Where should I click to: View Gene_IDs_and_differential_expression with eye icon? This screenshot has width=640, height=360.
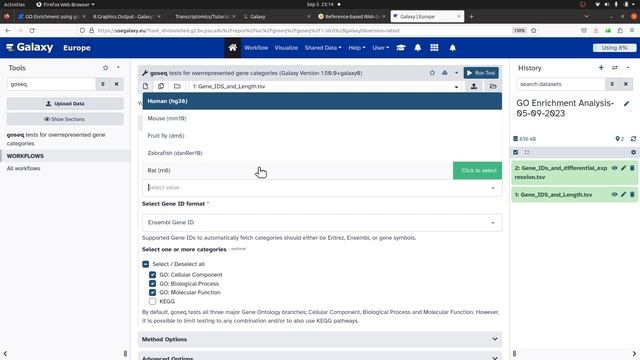pyautogui.click(x=614, y=168)
